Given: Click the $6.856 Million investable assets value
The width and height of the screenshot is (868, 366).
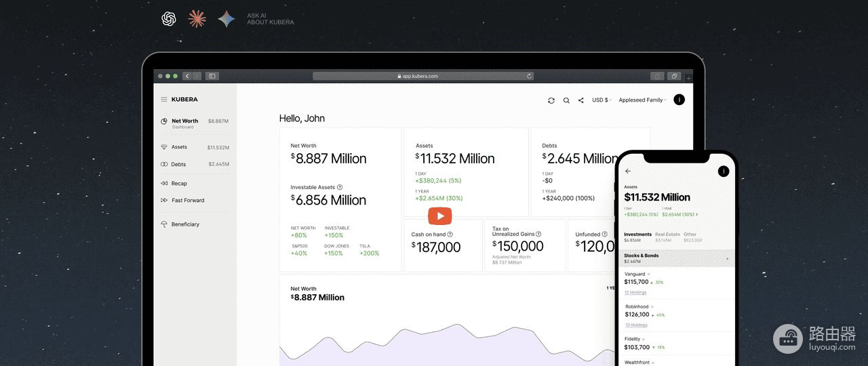Looking at the screenshot, I should [x=329, y=200].
